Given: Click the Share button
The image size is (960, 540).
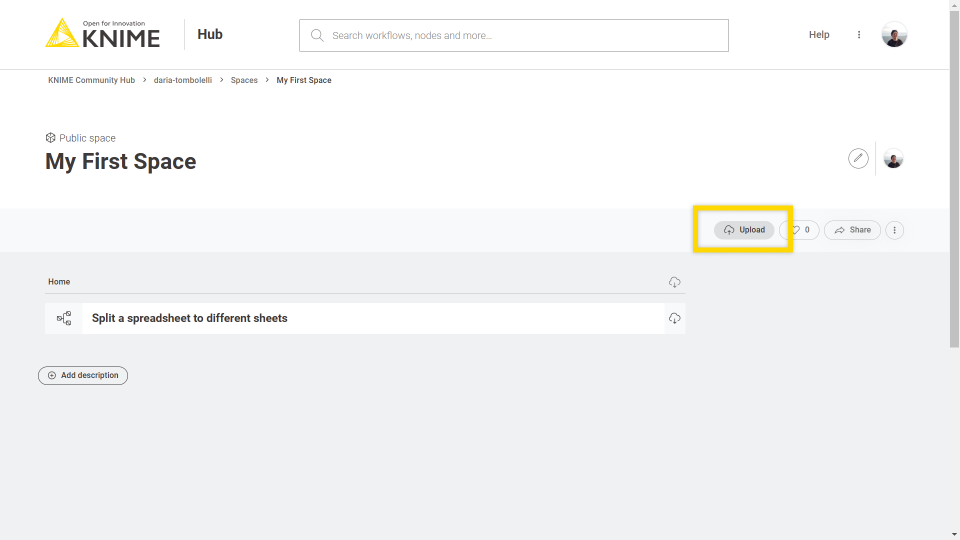Looking at the screenshot, I should click(852, 230).
